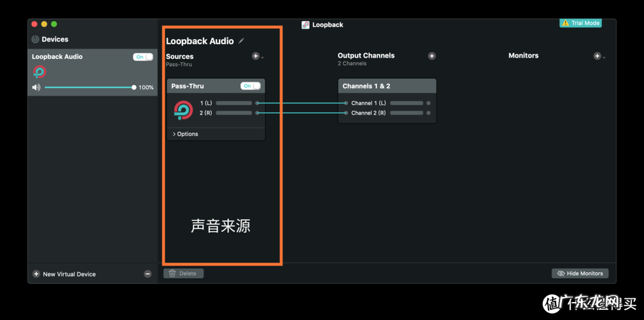The width and height of the screenshot is (644, 320).
Task: Click the Devices power icon in sidebar
Action: (35, 40)
